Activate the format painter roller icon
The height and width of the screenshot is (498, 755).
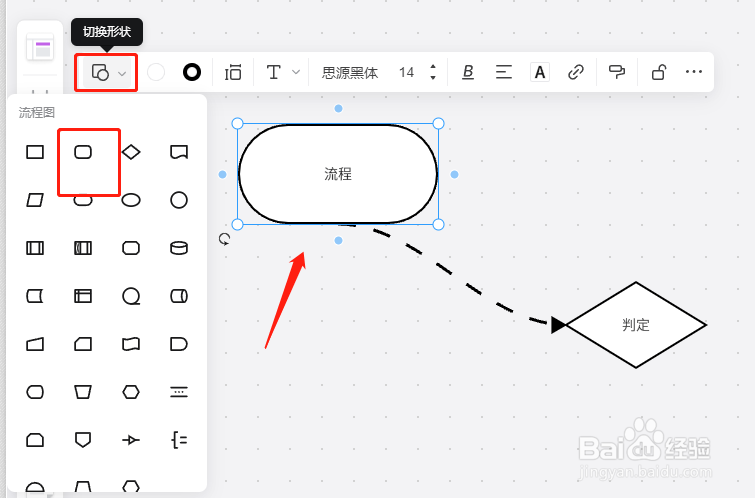(617, 73)
